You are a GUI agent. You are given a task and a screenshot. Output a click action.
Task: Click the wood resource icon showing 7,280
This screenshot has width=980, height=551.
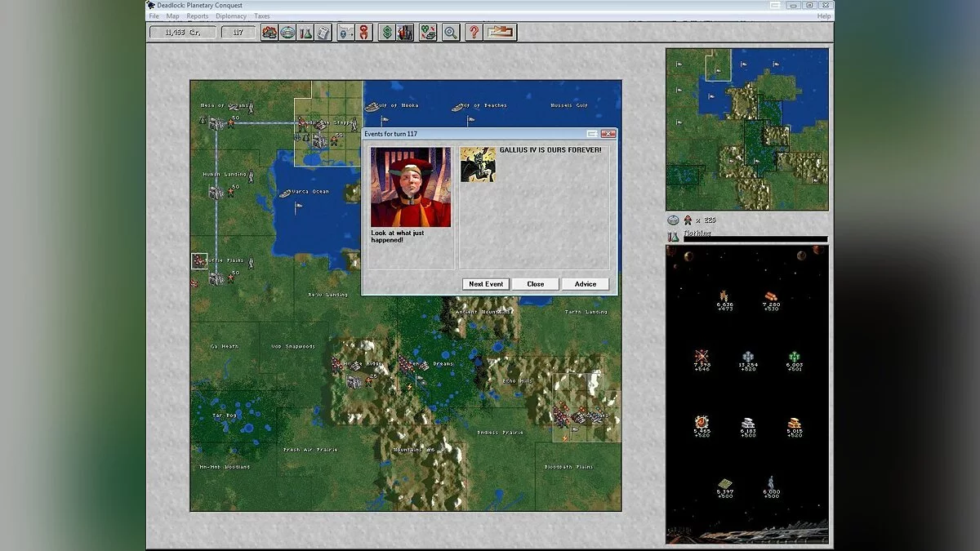pyautogui.click(x=771, y=296)
